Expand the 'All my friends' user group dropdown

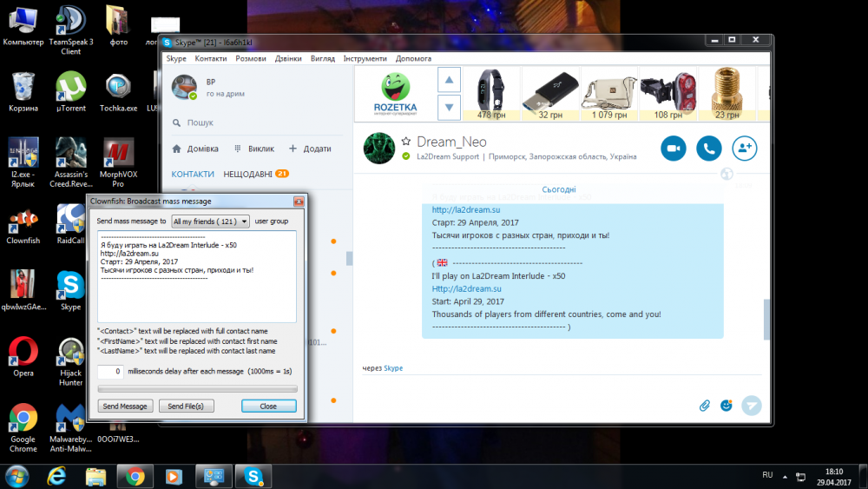tap(210, 221)
